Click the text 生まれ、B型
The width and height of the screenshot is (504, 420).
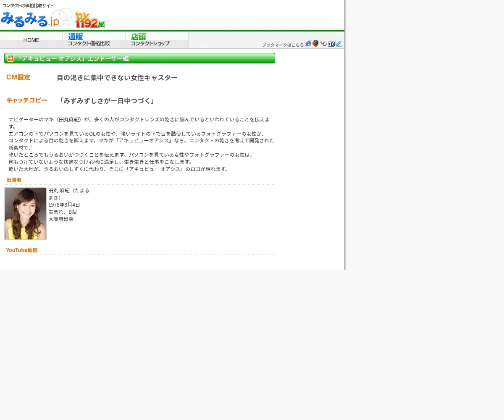tap(63, 212)
